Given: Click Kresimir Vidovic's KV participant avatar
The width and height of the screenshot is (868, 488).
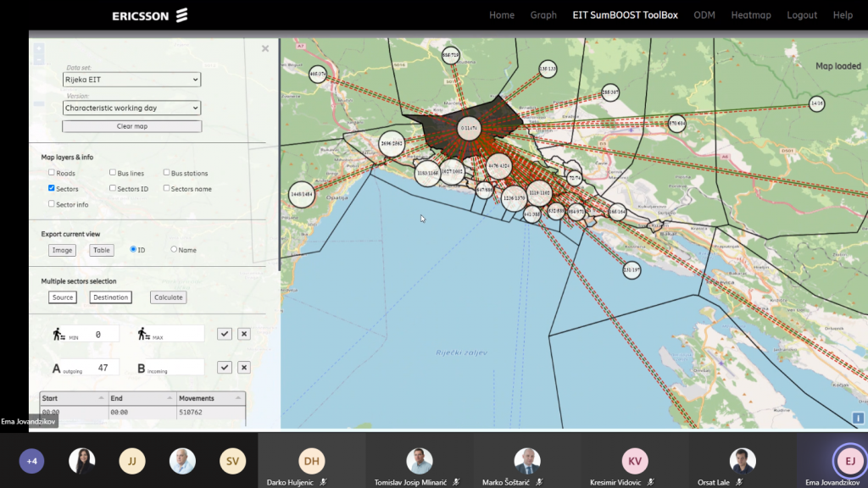Looking at the screenshot, I should pos(634,461).
